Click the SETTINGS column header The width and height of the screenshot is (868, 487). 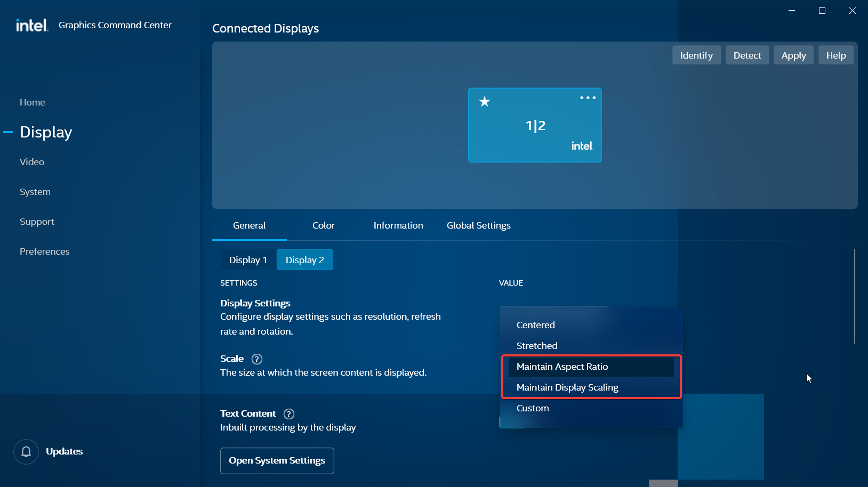pyautogui.click(x=239, y=283)
